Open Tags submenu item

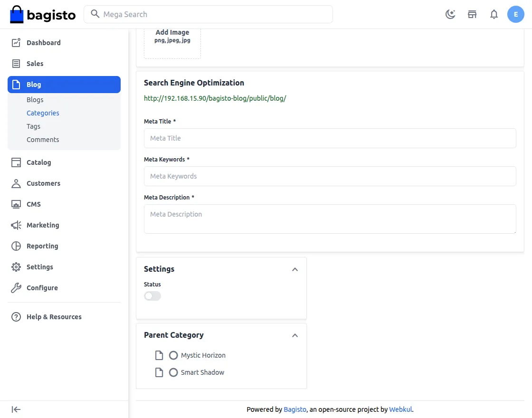pyautogui.click(x=33, y=126)
